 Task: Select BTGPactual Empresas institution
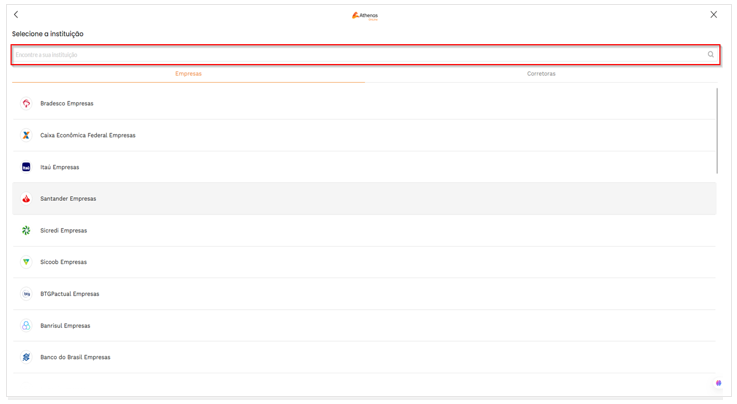(x=364, y=294)
